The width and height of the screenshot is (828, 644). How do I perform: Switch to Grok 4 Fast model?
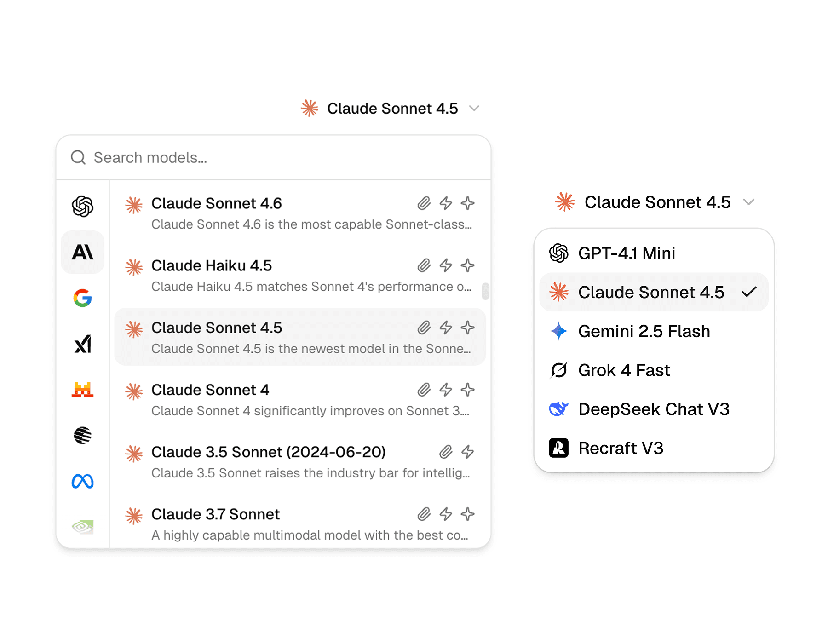pos(654,370)
